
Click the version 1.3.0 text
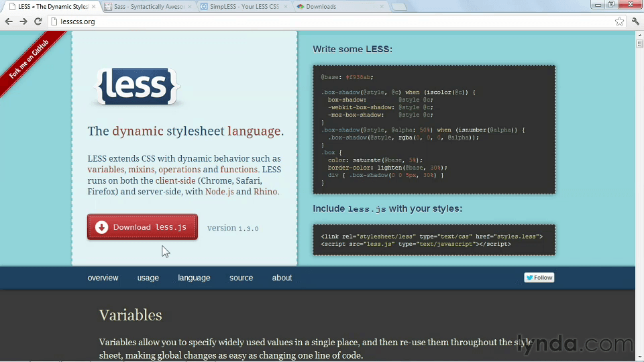click(233, 228)
